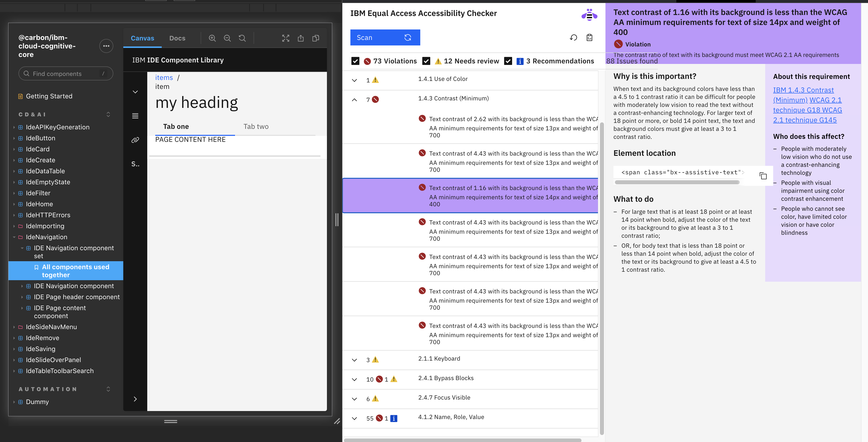Expand the 2.1.1 Keyboard section
This screenshot has height=442, width=868.
(354, 360)
